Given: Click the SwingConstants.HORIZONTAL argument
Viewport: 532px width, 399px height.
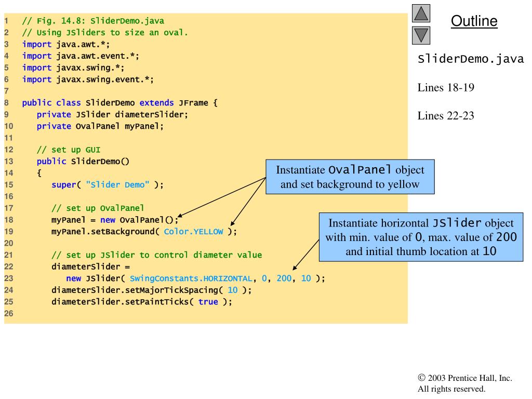Looking at the screenshot, I should coord(191,278).
